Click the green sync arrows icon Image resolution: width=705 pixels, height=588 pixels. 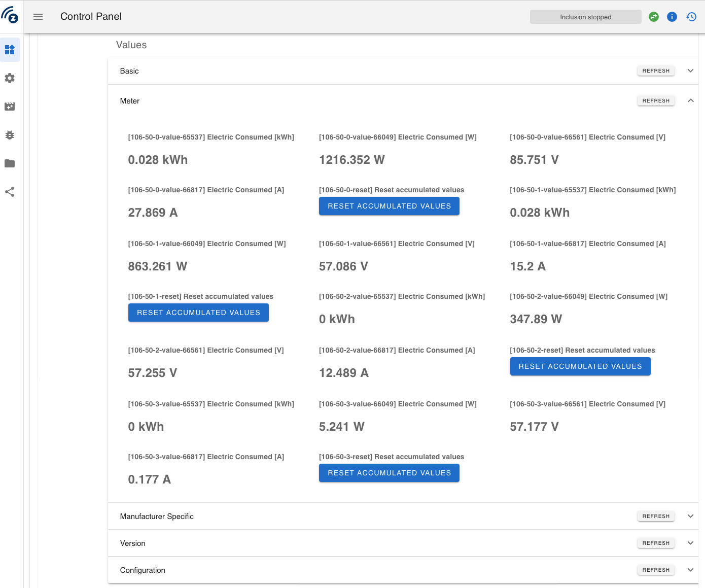(x=653, y=16)
